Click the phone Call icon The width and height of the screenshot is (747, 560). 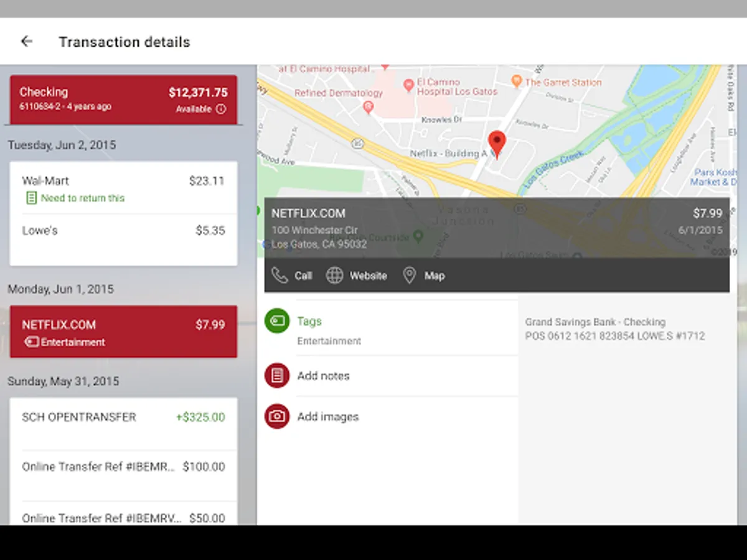(280, 276)
